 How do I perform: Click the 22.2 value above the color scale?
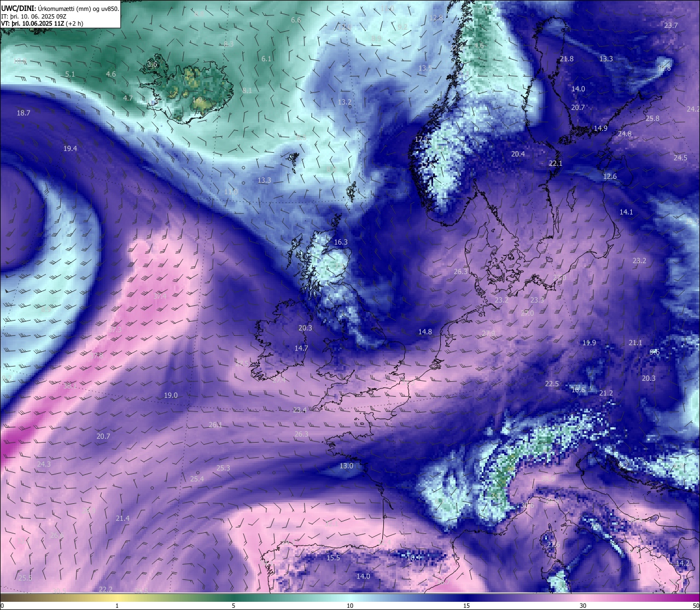pos(106,589)
